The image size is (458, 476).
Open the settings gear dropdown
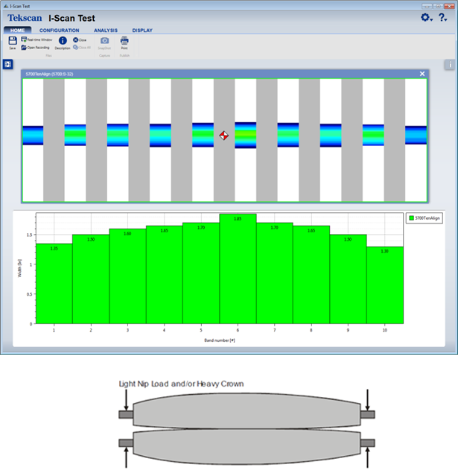(427, 18)
